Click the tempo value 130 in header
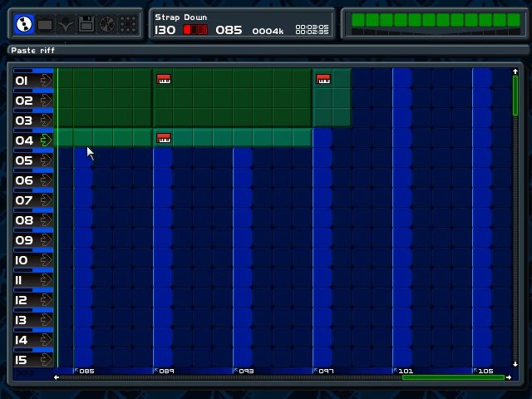The width and height of the screenshot is (532, 399). pyautogui.click(x=165, y=30)
